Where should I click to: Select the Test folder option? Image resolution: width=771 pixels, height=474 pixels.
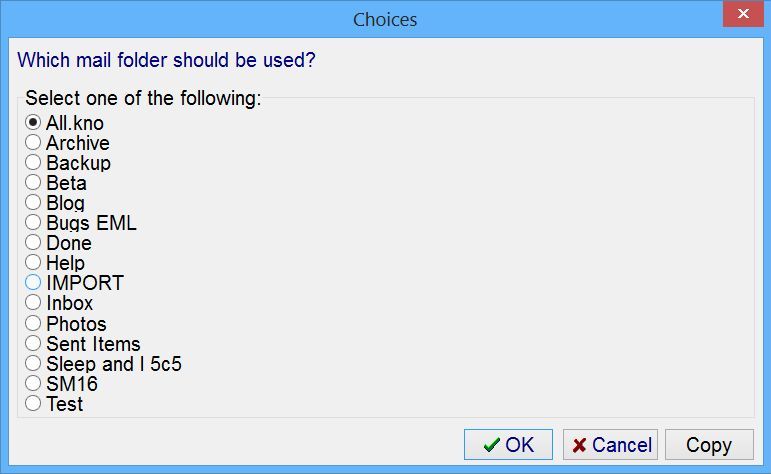(x=33, y=404)
